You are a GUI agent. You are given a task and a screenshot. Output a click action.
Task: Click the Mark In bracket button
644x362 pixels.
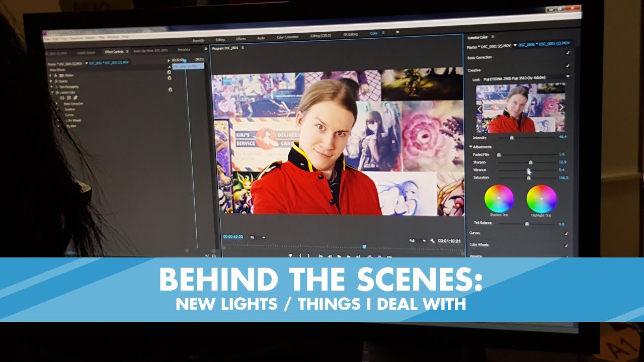[x=300, y=255]
